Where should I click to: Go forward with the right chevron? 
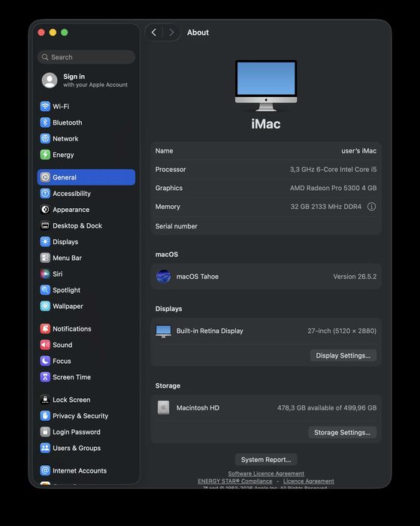[171, 32]
